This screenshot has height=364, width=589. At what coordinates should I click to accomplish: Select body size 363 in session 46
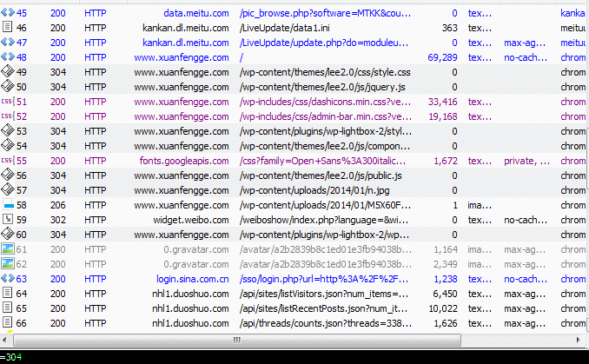coord(450,28)
